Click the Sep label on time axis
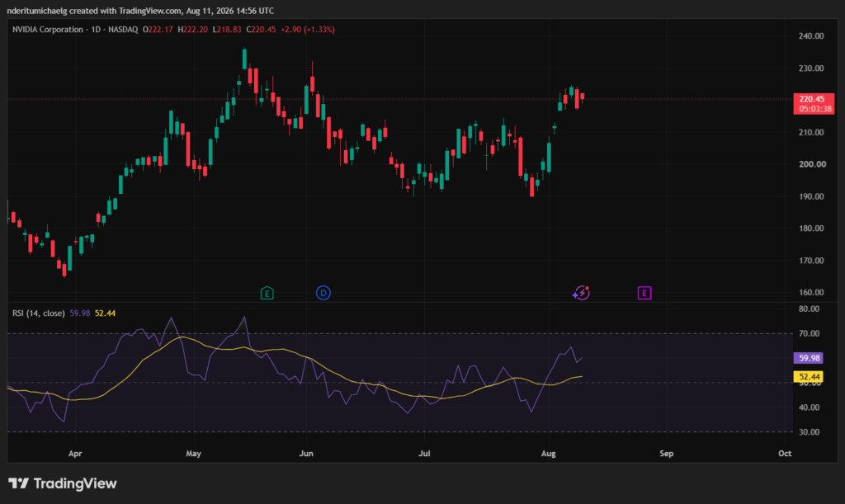The height and width of the screenshot is (504, 845). (667, 454)
